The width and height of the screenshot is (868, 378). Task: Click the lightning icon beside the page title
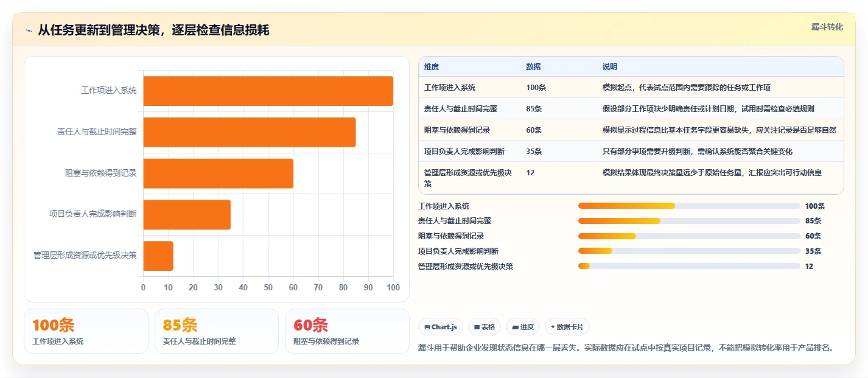tap(29, 30)
